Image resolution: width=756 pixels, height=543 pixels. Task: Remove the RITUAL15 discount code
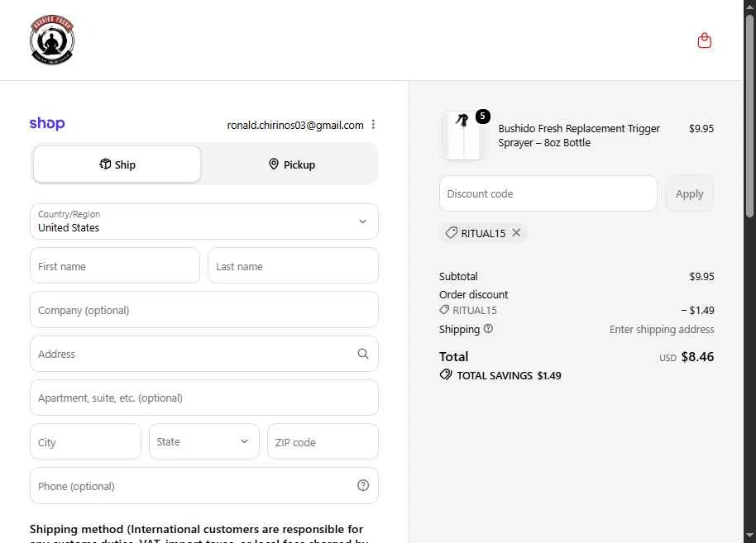click(x=516, y=233)
